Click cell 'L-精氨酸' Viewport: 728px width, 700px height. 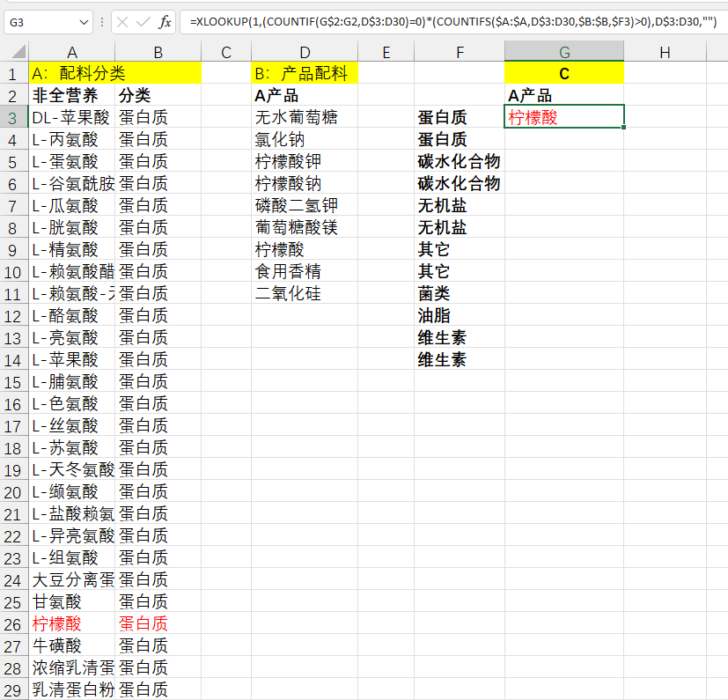pos(71,249)
